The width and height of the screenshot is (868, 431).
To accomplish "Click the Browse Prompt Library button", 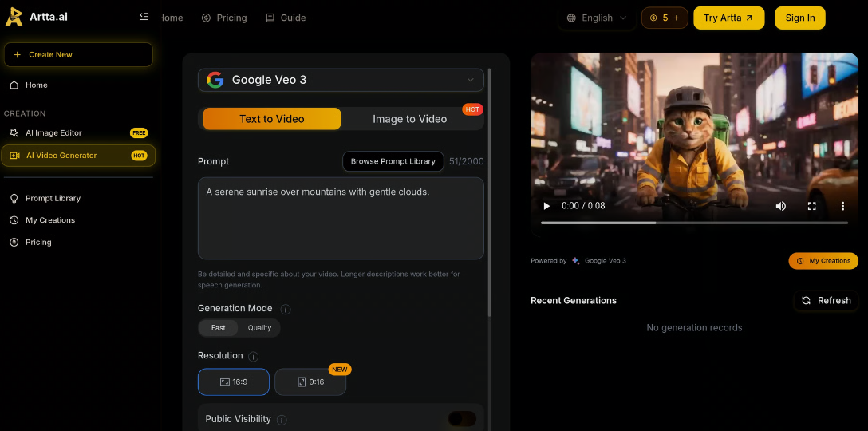I will pyautogui.click(x=393, y=161).
